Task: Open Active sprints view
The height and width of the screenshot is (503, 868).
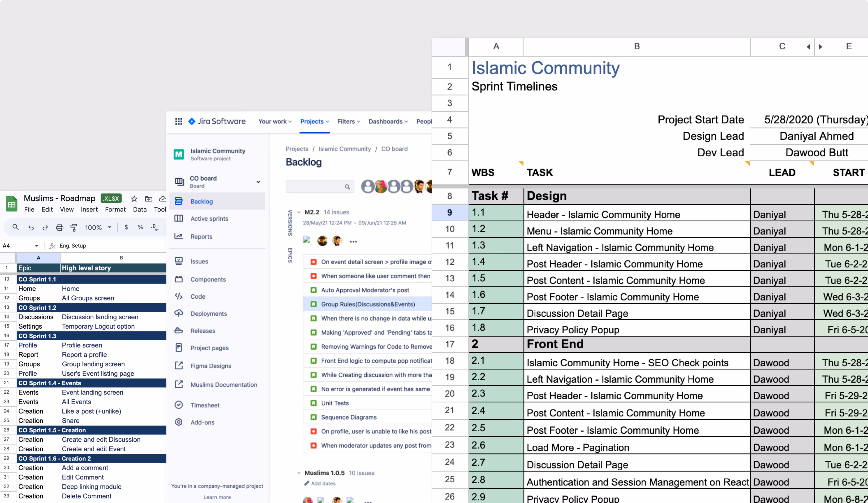Action: pyautogui.click(x=209, y=218)
